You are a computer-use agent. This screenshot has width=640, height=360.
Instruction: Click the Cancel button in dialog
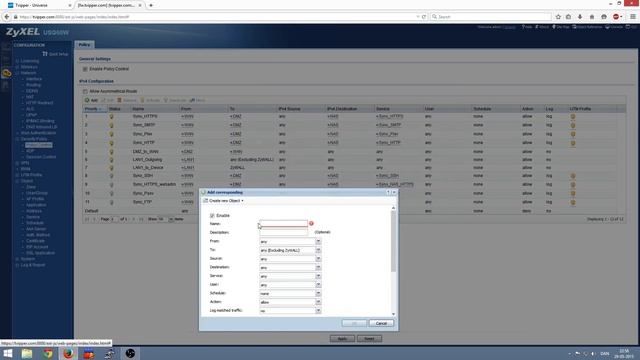tap(381, 323)
